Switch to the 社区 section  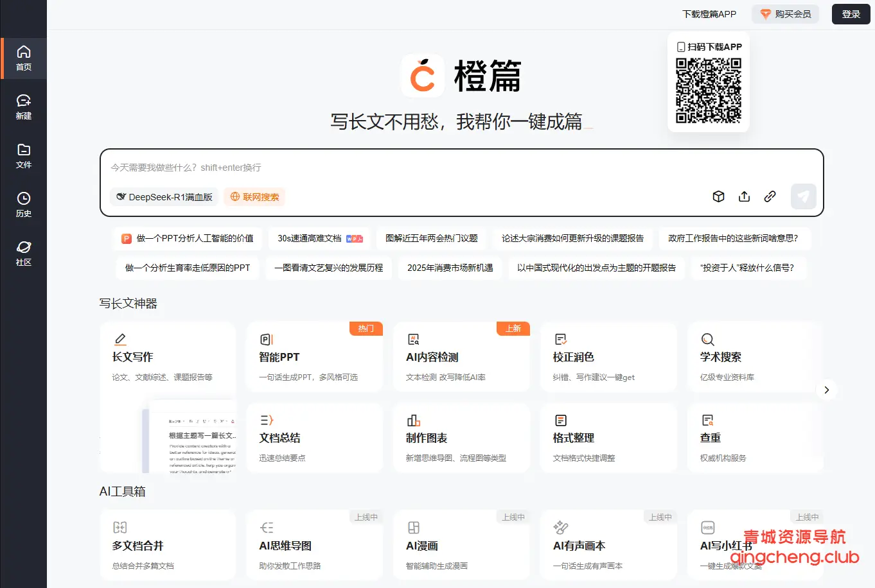(x=24, y=252)
